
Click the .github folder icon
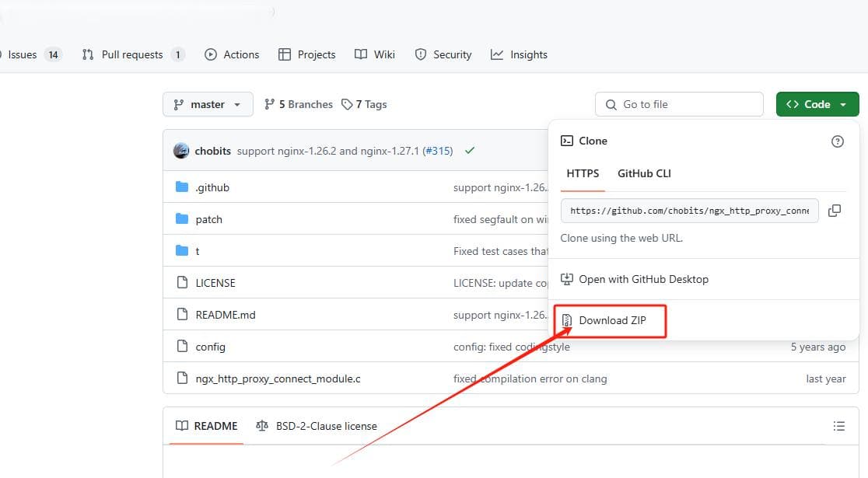coord(182,187)
